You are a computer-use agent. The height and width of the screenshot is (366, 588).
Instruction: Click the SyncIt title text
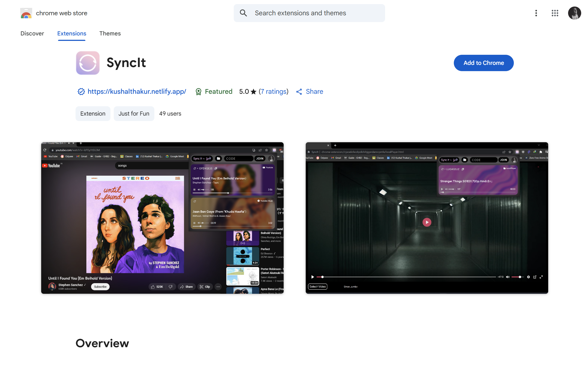tap(126, 63)
